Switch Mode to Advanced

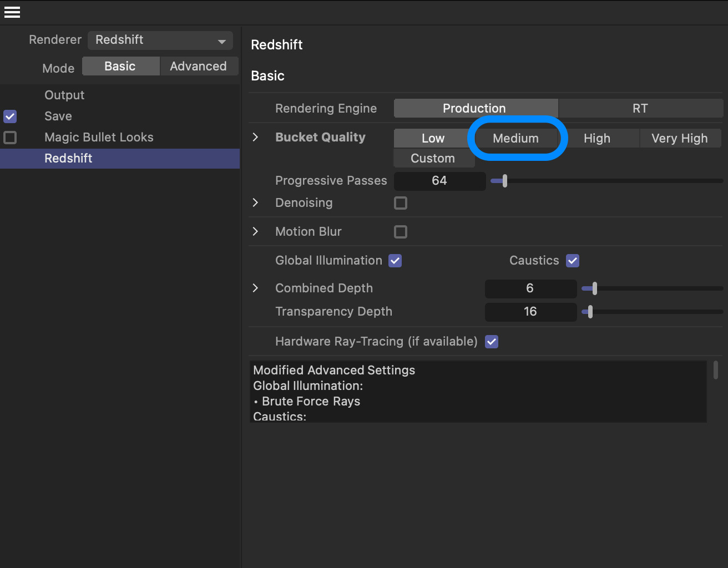click(x=199, y=66)
